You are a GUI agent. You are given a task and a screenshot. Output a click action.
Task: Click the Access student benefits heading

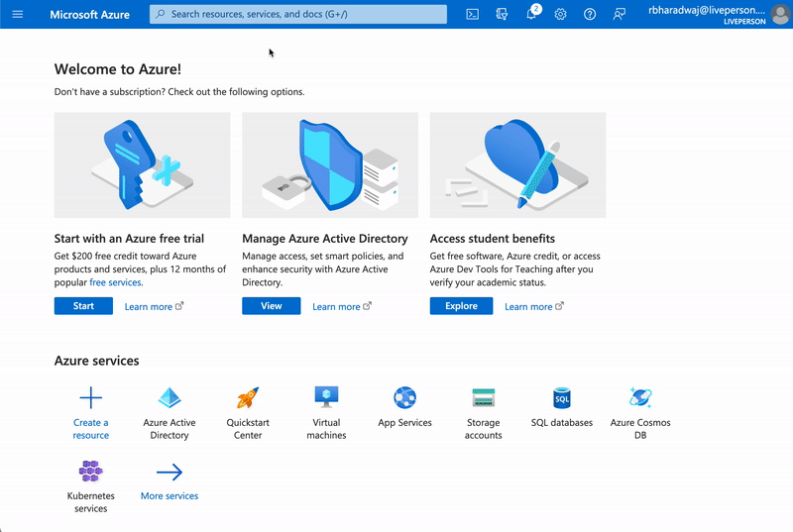click(492, 239)
